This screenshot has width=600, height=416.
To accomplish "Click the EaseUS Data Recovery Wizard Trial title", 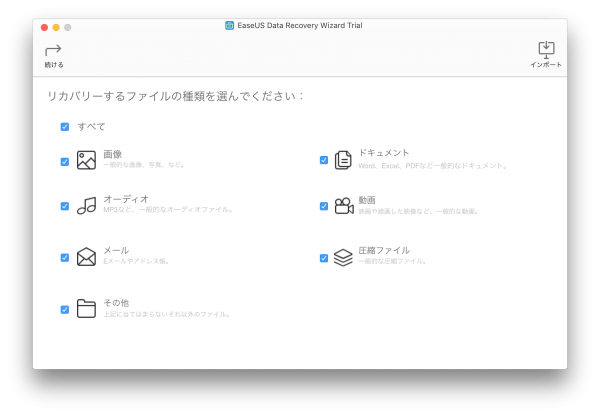I will point(300,26).
